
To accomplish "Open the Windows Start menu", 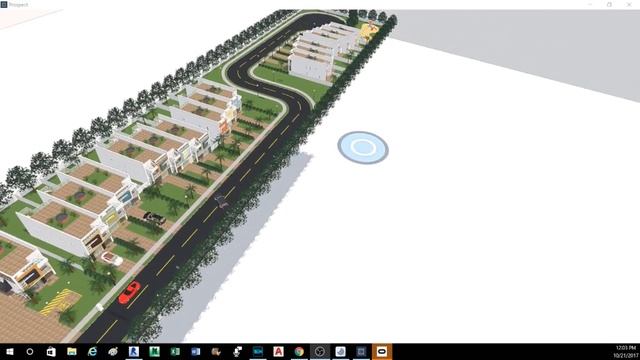I will [10, 351].
